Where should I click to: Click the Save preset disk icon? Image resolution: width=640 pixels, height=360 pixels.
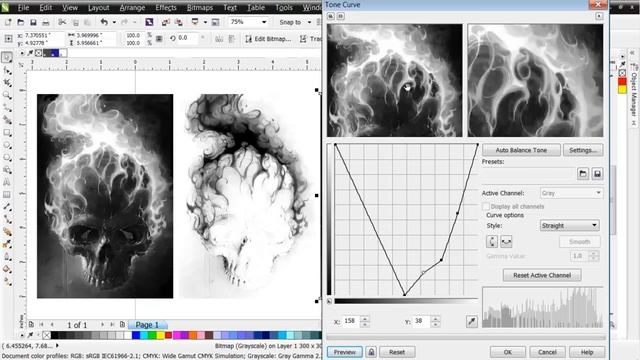[x=597, y=174]
